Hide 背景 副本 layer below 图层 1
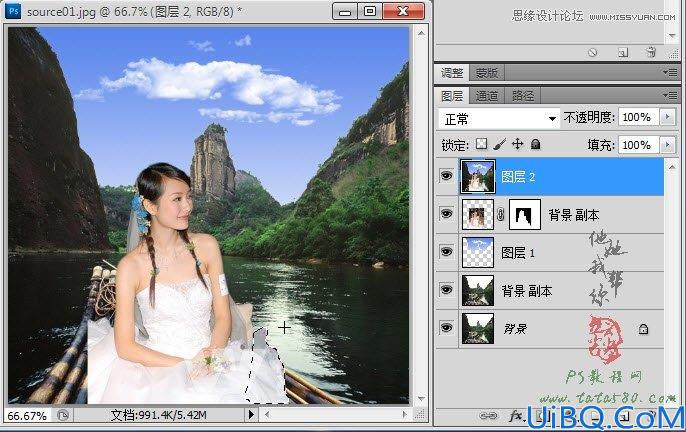 (x=446, y=290)
